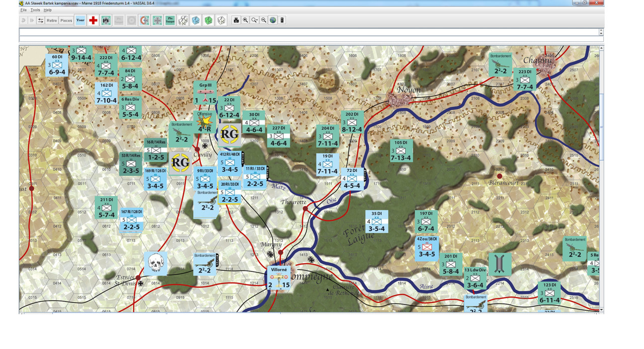This screenshot has height=349, width=644.
Task: Select the Bombardement counter near Chauny
Action: [x=500, y=64]
